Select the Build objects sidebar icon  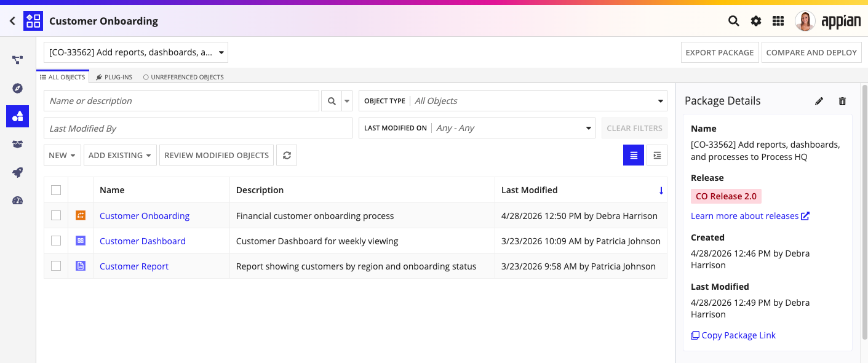pos(17,116)
